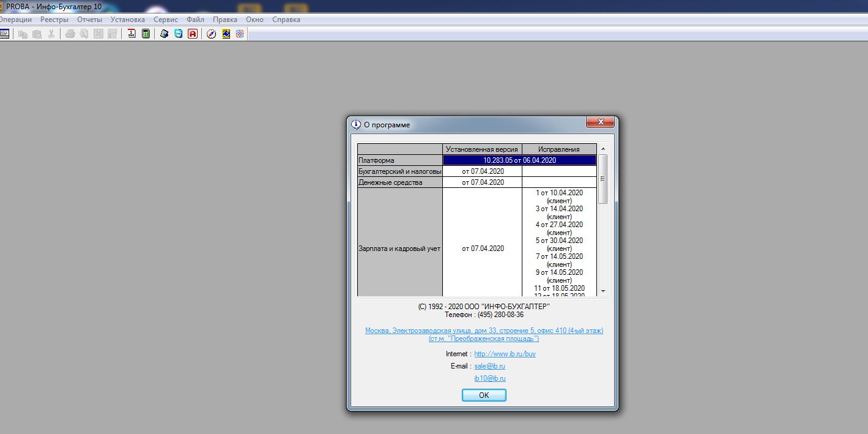Click the Print toolbar icon
The image size is (868, 434).
70,34
